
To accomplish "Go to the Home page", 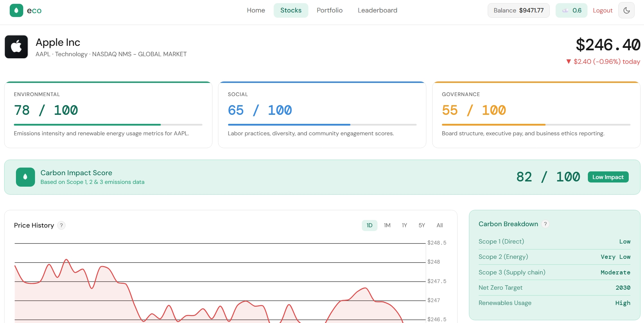I will [x=256, y=10].
